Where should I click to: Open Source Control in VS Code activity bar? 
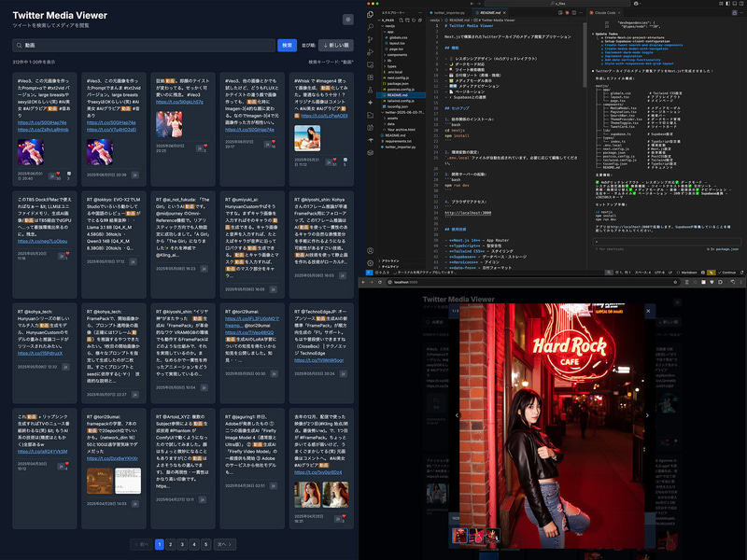pos(370,39)
